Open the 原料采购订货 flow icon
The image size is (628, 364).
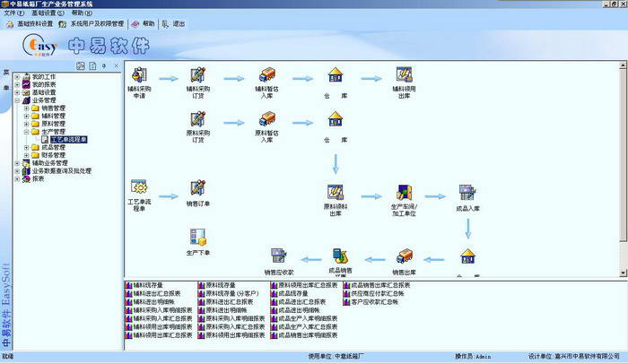pyautogui.click(x=198, y=119)
